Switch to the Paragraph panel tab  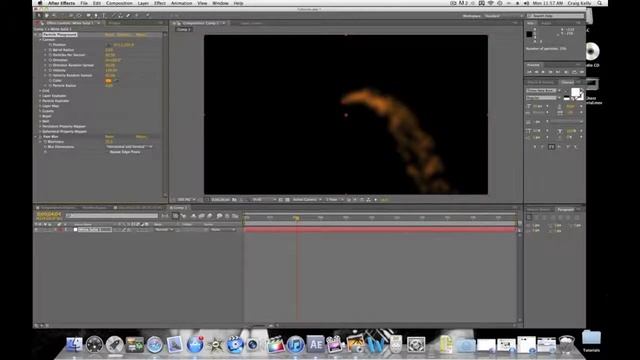click(x=566, y=209)
